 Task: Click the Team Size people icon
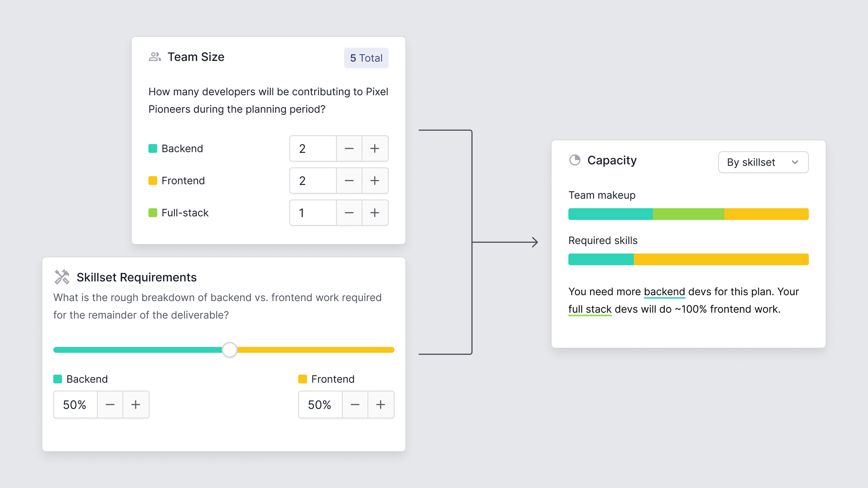click(x=154, y=56)
